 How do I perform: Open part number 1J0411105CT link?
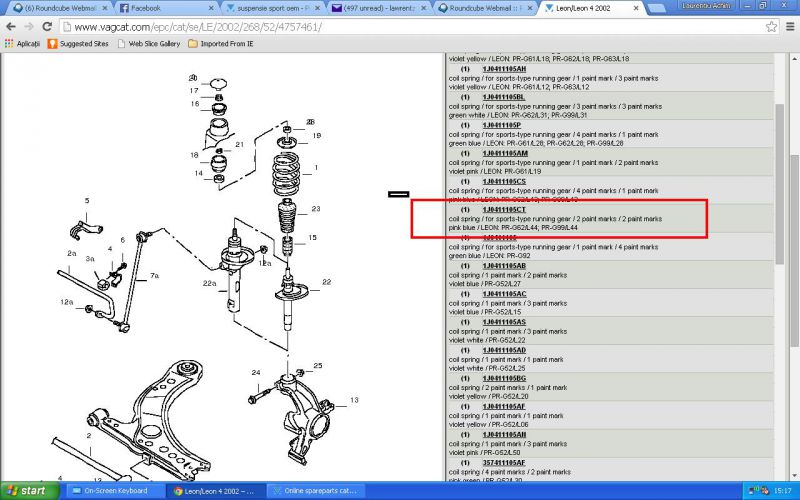coord(504,210)
